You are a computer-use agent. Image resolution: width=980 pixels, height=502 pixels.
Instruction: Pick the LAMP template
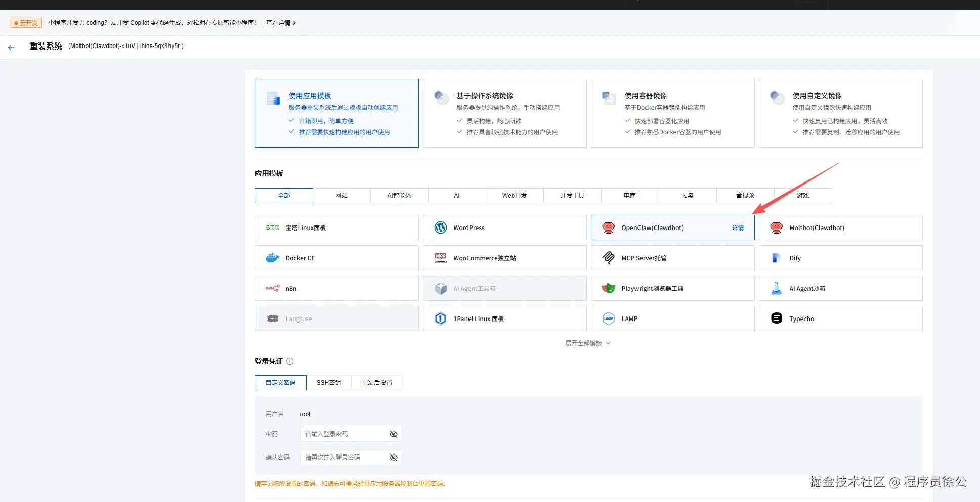coord(673,318)
